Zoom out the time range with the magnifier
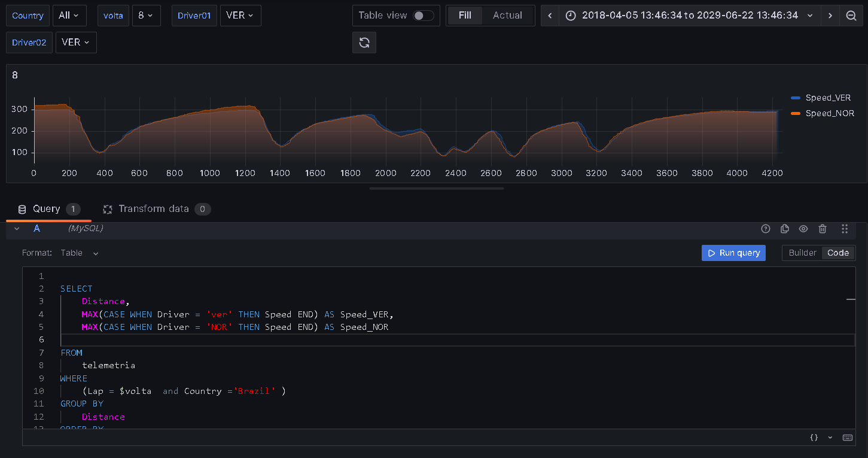 point(851,15)
